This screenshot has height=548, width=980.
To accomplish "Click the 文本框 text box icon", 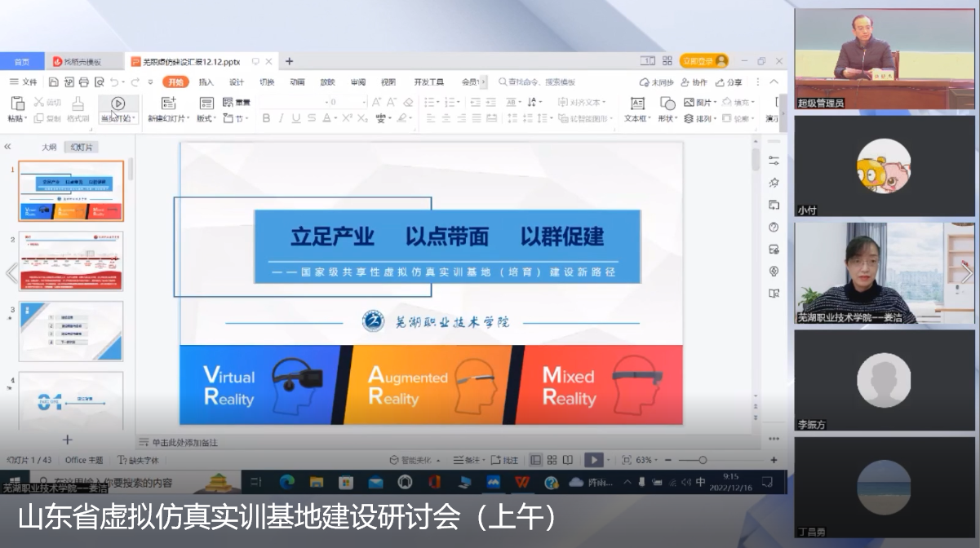I will pos(637,104).
